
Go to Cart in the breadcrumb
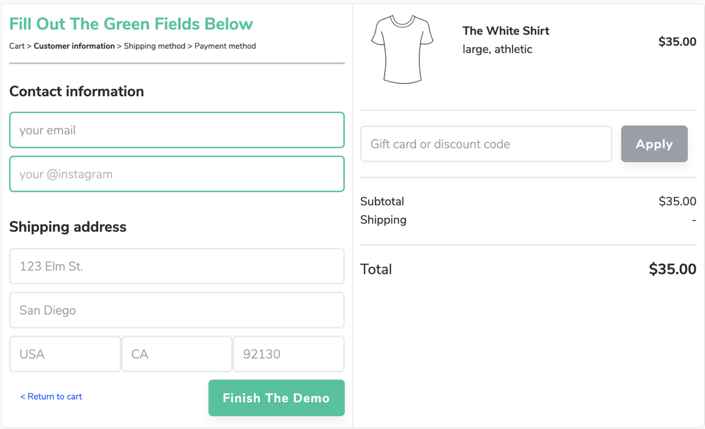click(17, 46)
